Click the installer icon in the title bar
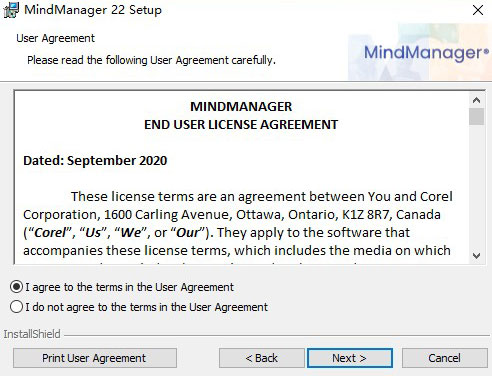This screenshot has width=492, height=376. point(11,10)
